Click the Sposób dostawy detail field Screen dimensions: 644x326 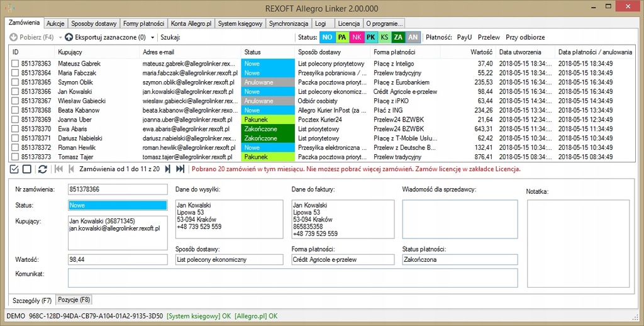[229, 259]
